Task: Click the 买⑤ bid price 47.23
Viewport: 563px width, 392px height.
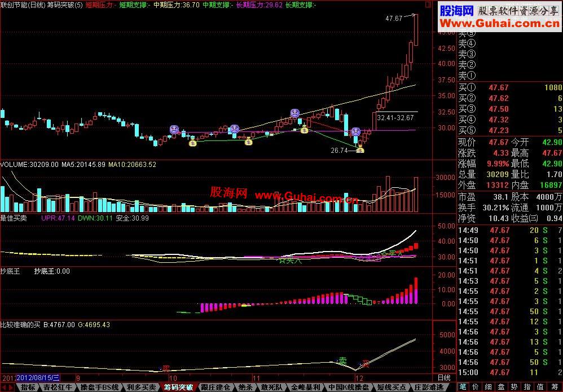Action: [499, 130]
